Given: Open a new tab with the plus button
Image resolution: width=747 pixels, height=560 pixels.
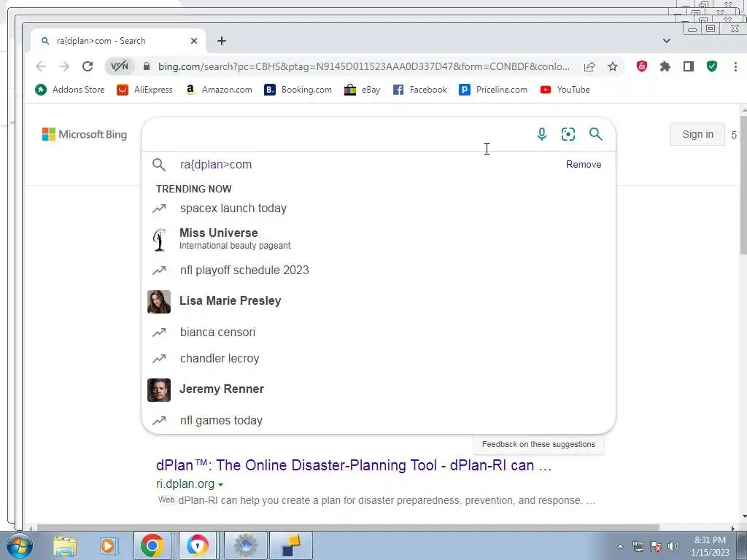Looking at the screenshot, I should click(222, 41).
